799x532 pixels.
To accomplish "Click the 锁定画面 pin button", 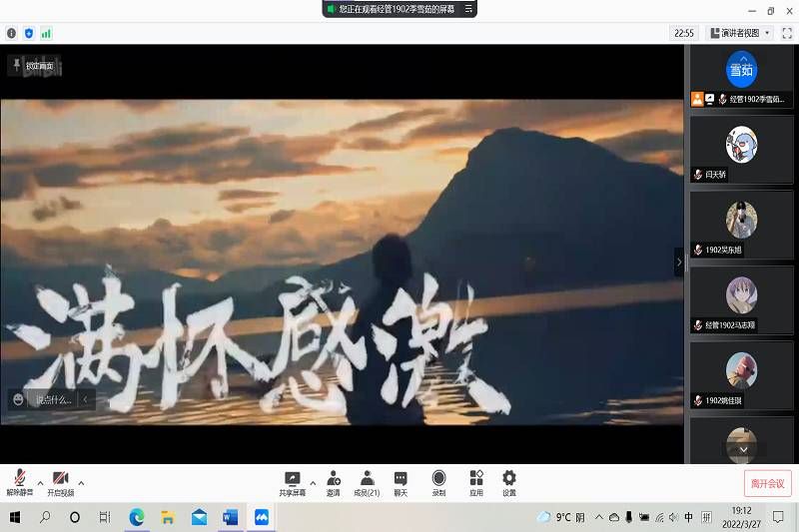I will point(34,66).
